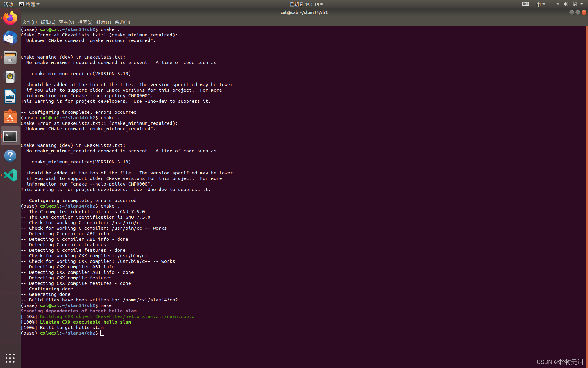This screenshot has width=588, height=368.
Task: Show all applications grid
Action: click(x=10, y=358)
